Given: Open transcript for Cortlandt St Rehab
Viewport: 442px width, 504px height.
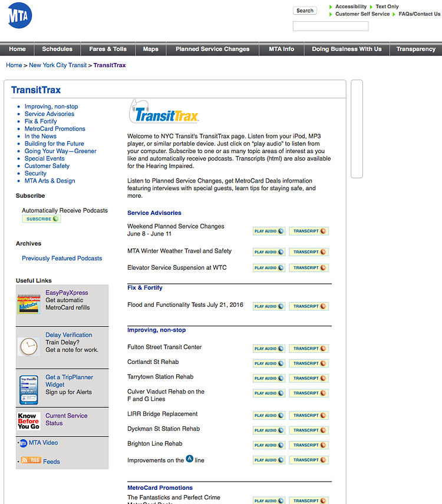Looking at the screenshot, I should tap(309, 363).
